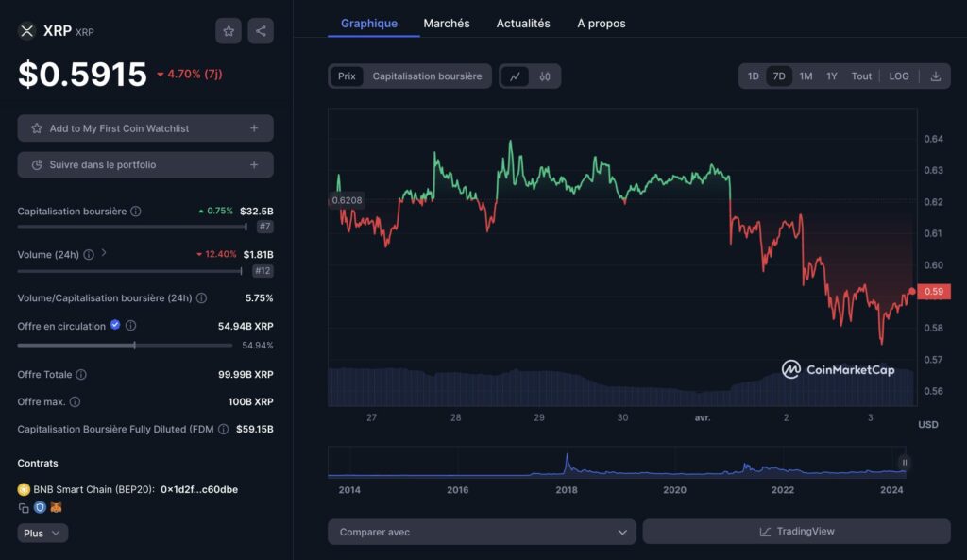Click the $0.5915 price value

pos(83,74)
